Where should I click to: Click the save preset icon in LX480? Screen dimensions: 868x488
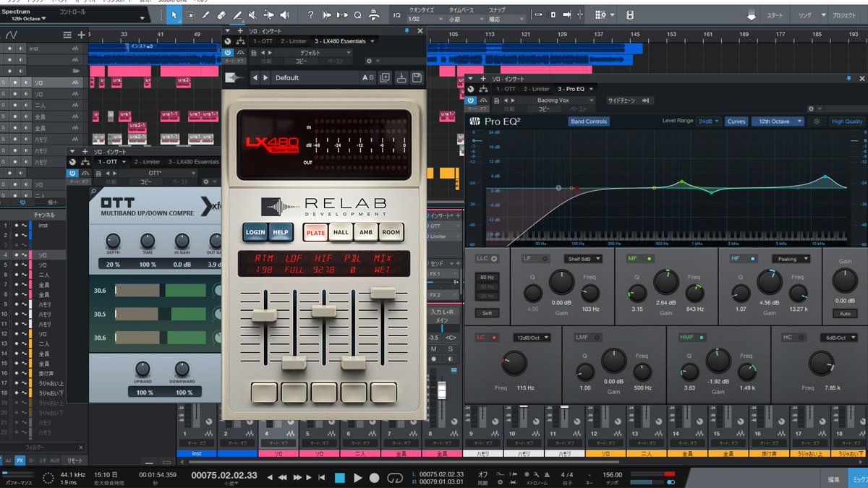coord(417,77)
